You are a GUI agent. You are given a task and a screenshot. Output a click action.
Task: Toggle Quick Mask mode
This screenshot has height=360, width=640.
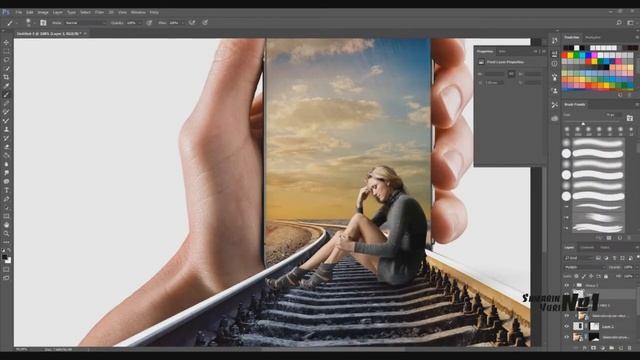6,269
